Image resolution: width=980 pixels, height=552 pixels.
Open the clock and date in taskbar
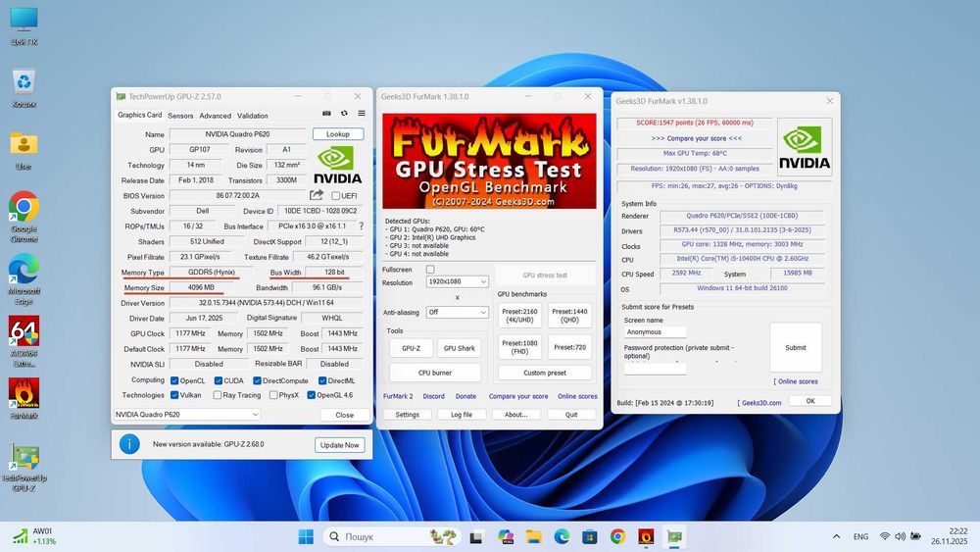click(949, 536)
